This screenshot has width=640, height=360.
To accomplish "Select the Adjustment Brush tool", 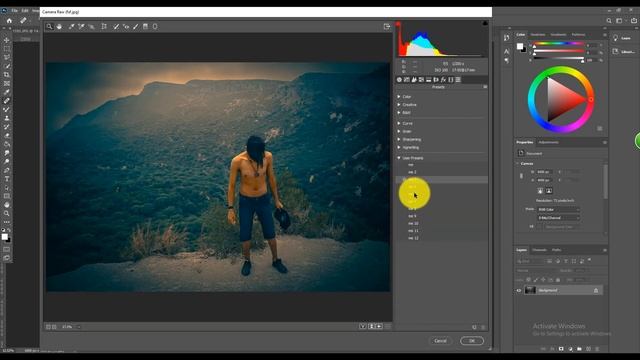I will (136, 27).
